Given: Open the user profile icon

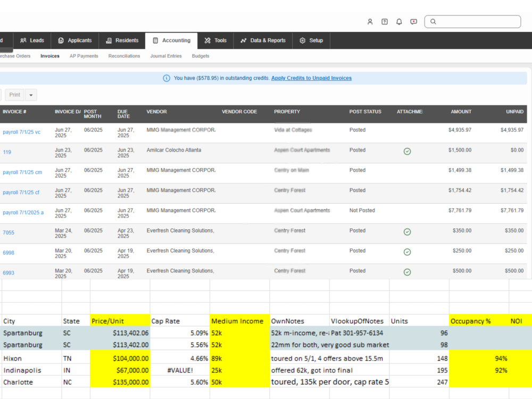Looking at the screenshot, I should coord(370,22).
